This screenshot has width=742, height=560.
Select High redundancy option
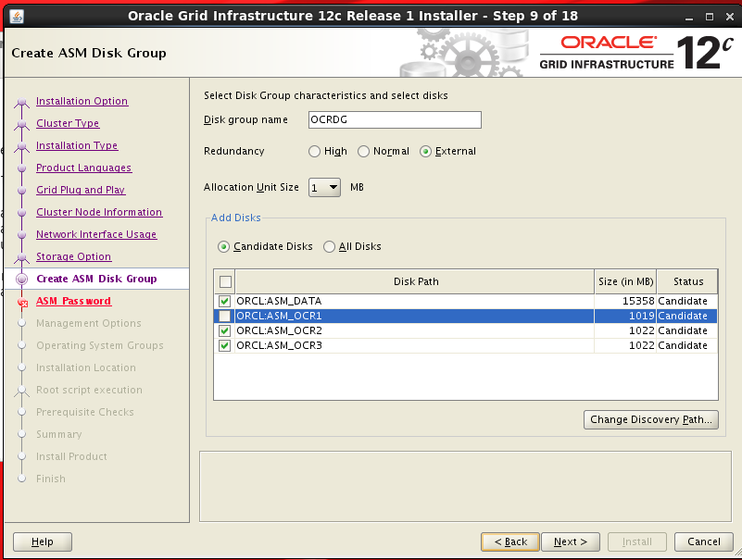coord(314,152)
